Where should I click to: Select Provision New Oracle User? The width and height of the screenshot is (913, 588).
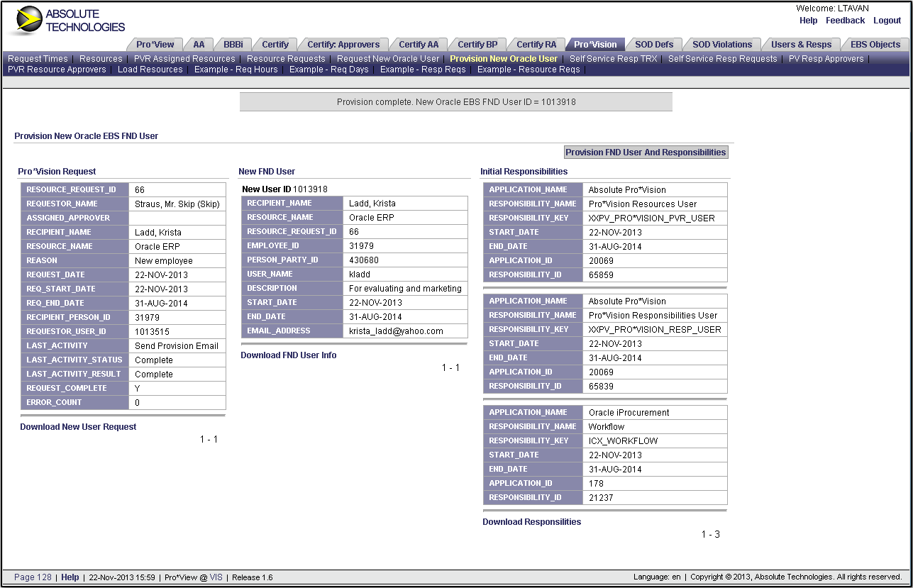pos(504,59)
